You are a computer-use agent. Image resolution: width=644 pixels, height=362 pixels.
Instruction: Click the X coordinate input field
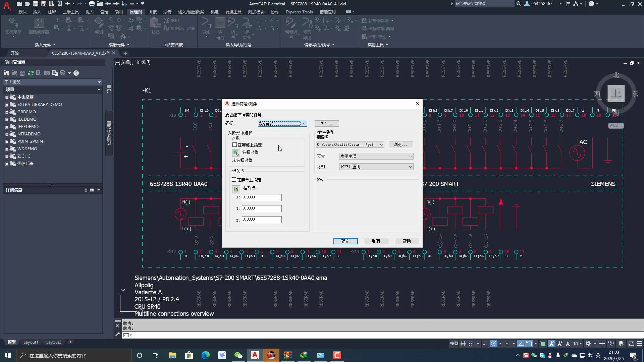click(x=262, y=197)
